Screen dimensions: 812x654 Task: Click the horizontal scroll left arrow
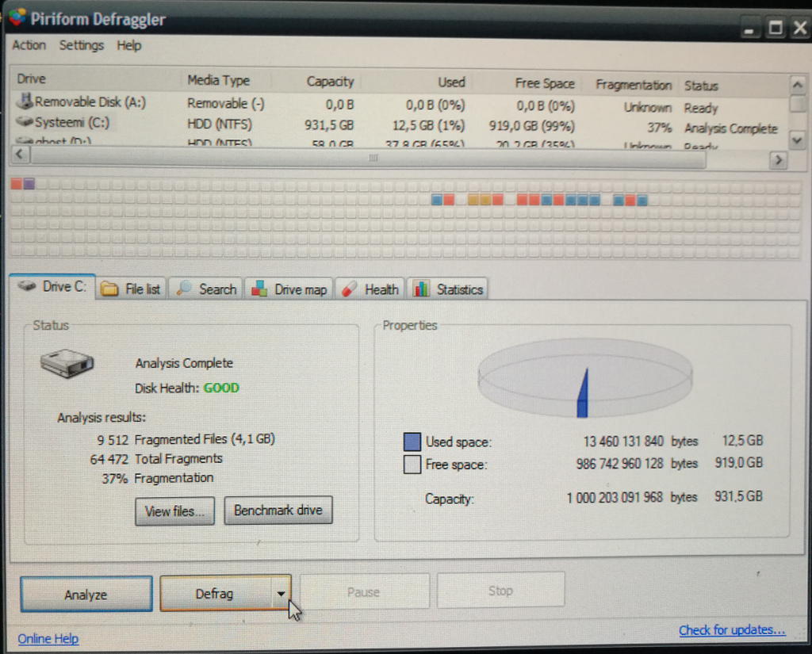pyautogui.click(x=20, y=154)
